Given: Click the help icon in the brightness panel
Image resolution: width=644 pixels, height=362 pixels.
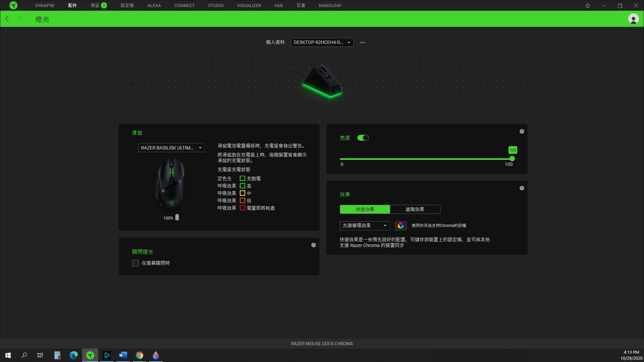Looking at the screenshot, I should (522, 131).
